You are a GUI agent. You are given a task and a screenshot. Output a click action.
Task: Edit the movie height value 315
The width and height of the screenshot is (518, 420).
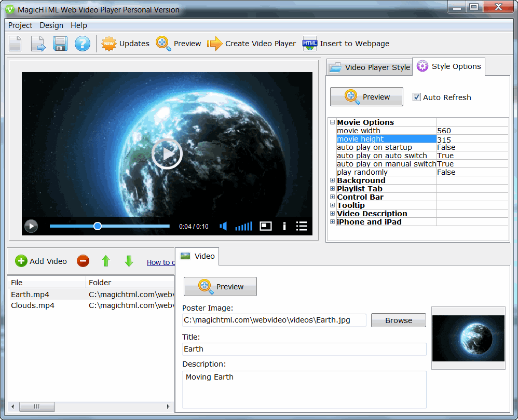(x=472, y=139)
